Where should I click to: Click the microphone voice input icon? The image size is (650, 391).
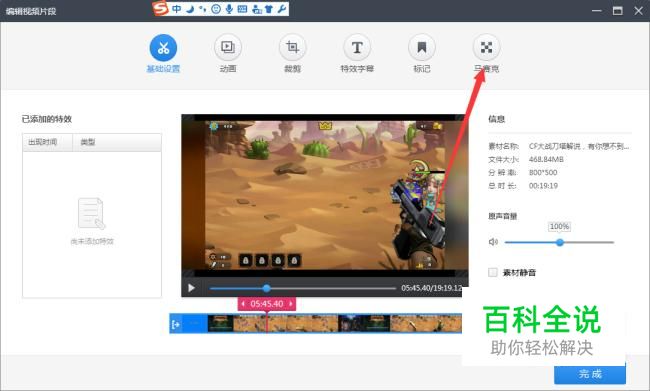tap(229, 9)
